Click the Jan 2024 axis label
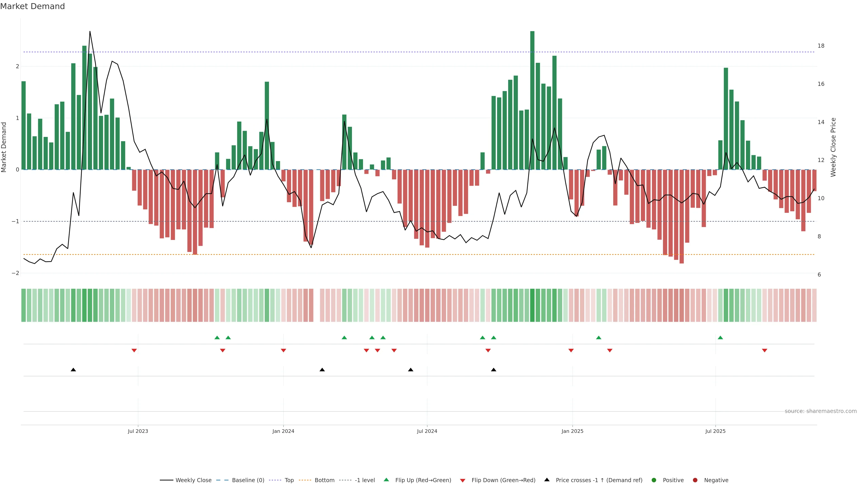 tap(283, 431)
